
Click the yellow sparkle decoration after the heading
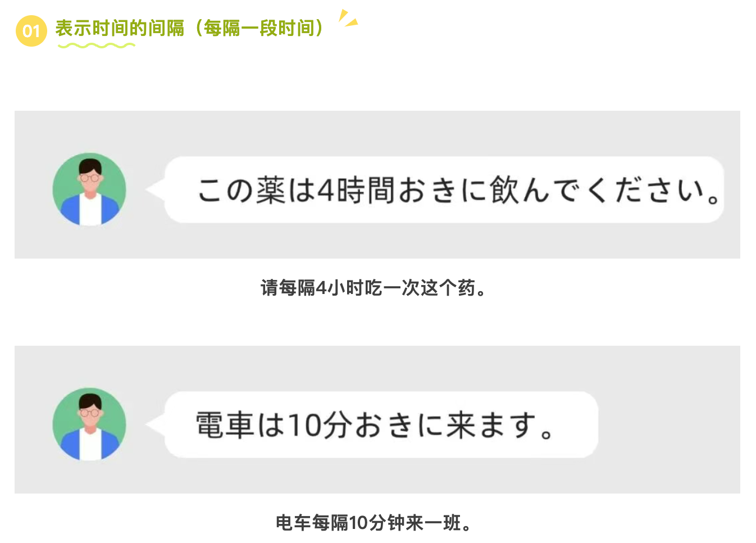[348, 18]
